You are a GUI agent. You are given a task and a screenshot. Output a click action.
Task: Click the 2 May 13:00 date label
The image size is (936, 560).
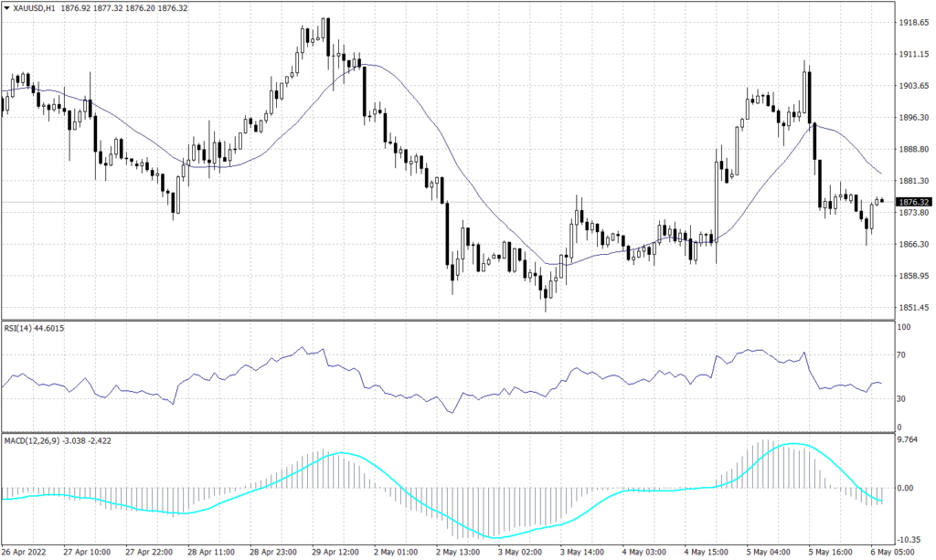click(x=457, y=552)
